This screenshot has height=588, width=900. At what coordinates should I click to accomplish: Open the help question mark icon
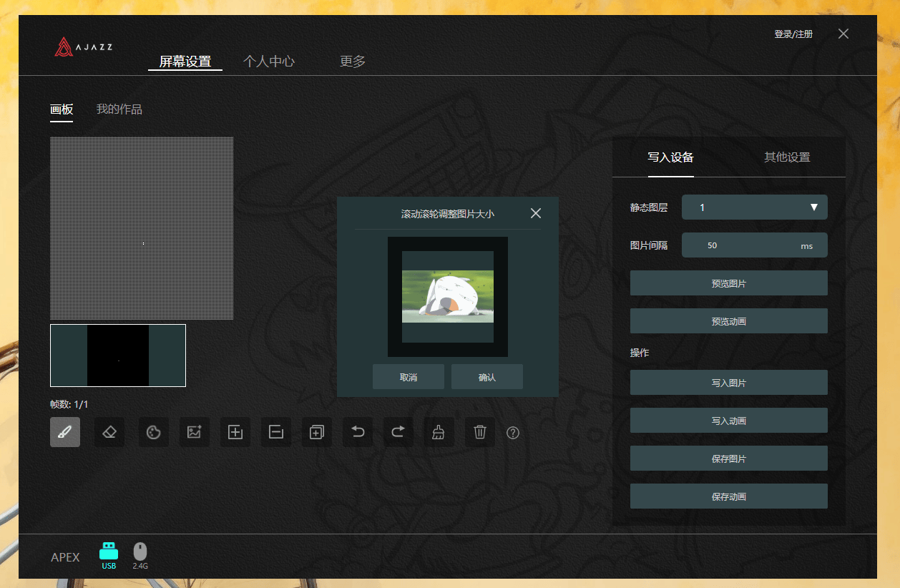tap(513, 433)
